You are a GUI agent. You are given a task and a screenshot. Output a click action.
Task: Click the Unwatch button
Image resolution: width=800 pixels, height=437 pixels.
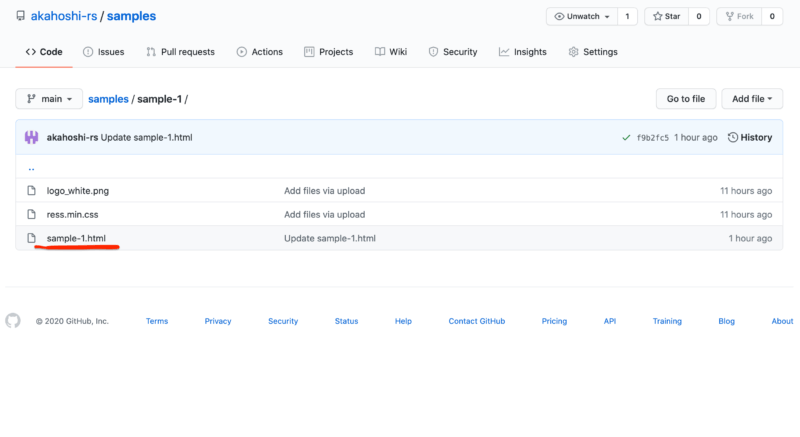tap(582, 16)
